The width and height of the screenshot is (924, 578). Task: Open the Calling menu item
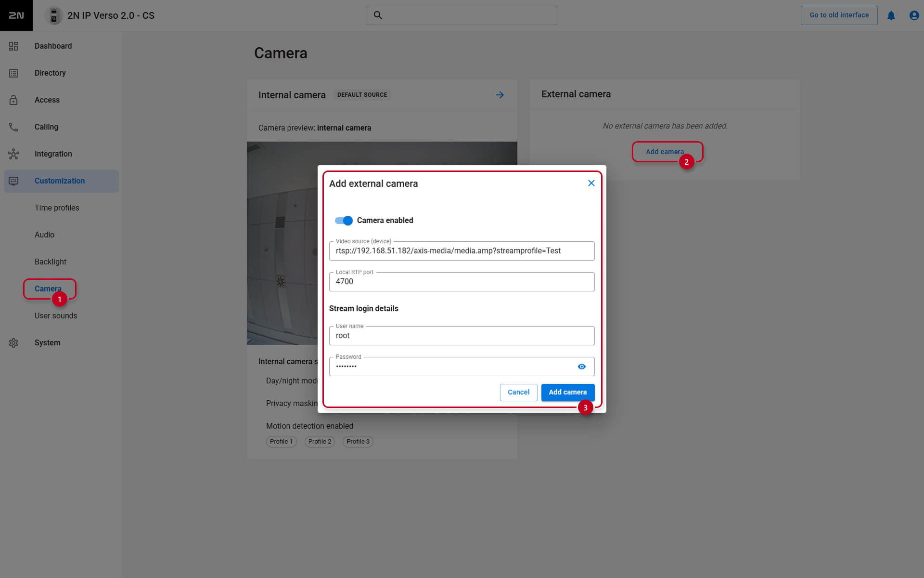[x=61, y=127]
